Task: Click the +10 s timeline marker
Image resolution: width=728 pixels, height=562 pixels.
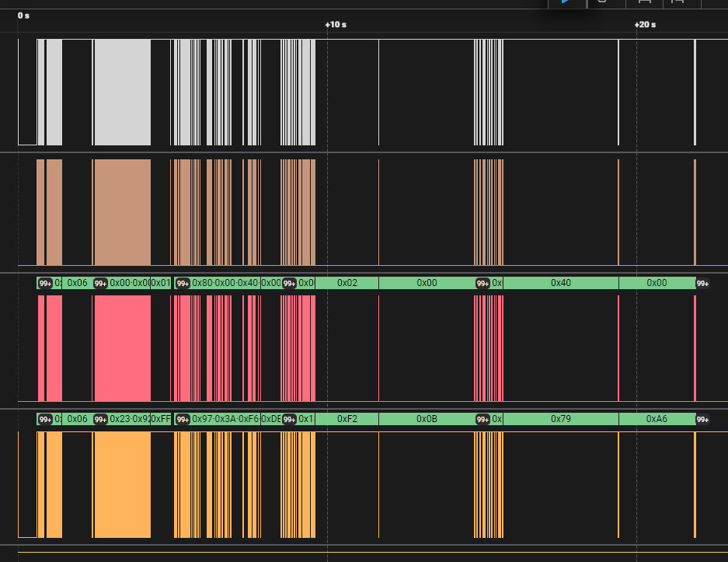Action: pyautogui.click(x=336, y=25)
